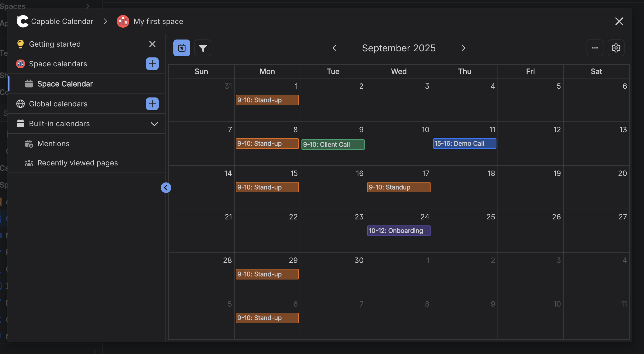The image size is (644, 354).
Task: Open Recently viewed pages calendar
Action: tap(77, 163)
